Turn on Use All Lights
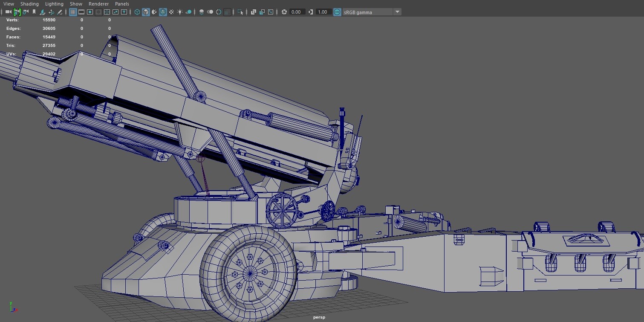The height and width of the screenshot is (322, 644). click(x=180, y=12)
